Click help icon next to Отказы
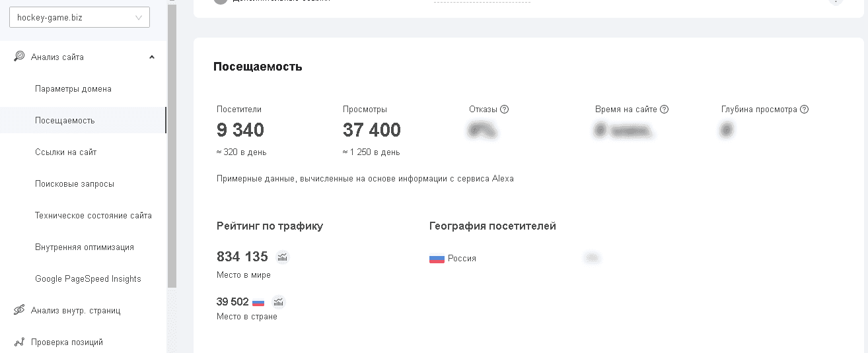This screenshot has width=868, height=353. point(505,110)
